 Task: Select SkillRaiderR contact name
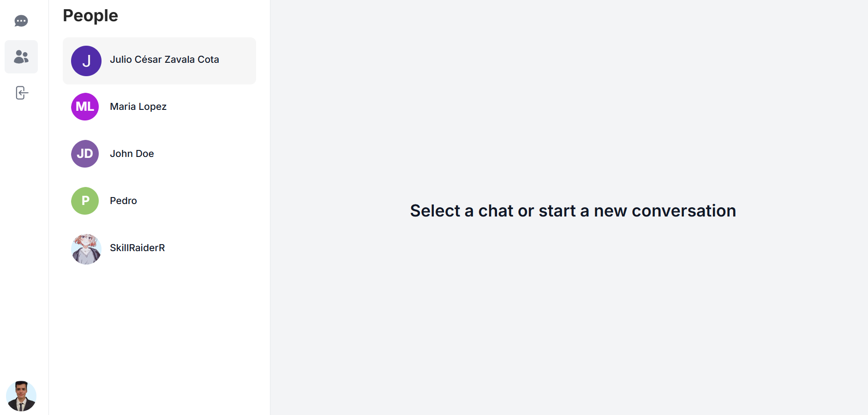pos(137,248)
